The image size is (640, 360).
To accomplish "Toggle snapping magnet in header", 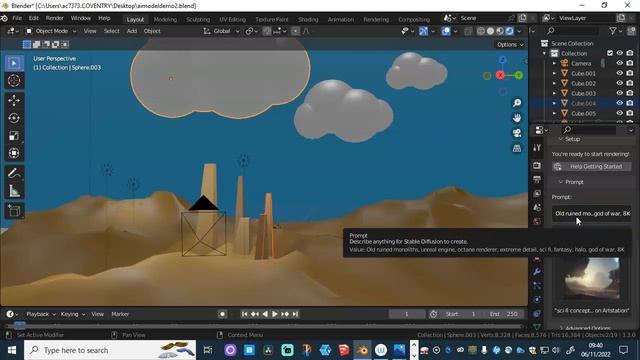I will pyautogui.click(x=267, y=31).
